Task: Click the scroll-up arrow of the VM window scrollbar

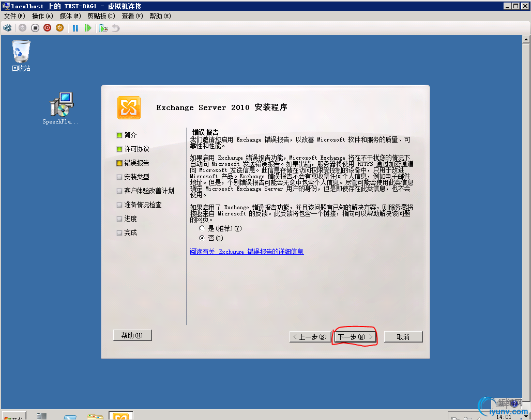Action: coord(526,39)
